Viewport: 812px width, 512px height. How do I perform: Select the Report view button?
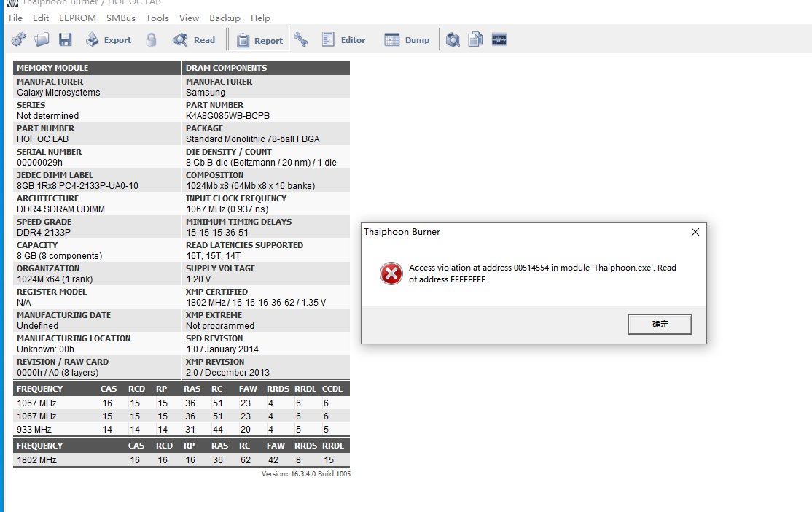[259, 40]
